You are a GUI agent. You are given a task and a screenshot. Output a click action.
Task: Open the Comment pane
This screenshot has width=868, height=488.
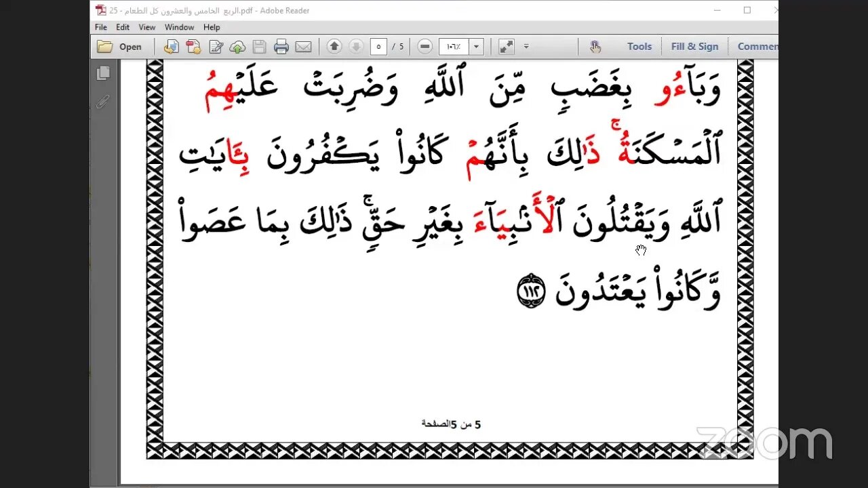757,46
